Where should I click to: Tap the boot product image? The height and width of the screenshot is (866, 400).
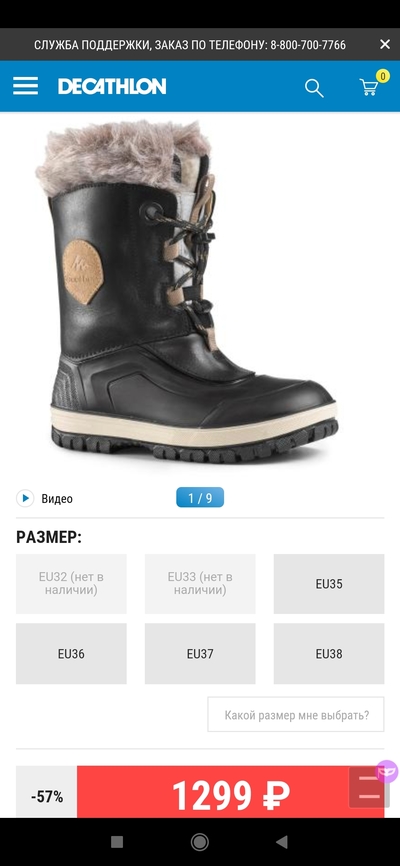click(187, 293)
